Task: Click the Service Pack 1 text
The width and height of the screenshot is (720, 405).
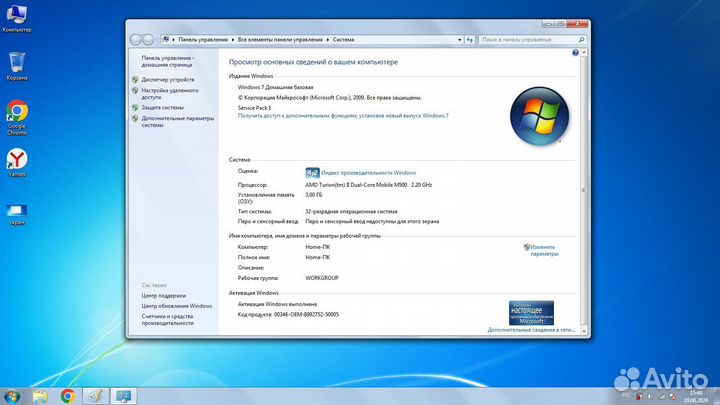Action: pyautogui.click(x=254, y=108)
